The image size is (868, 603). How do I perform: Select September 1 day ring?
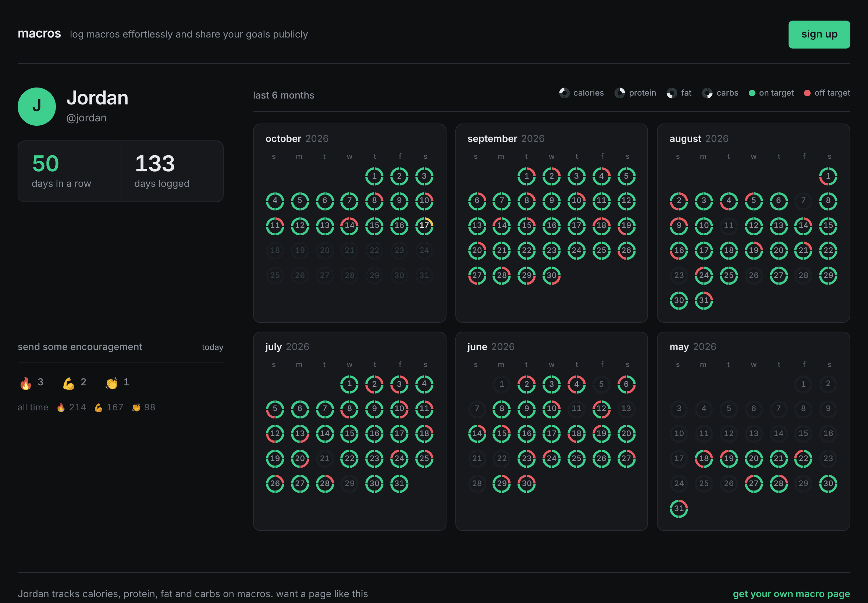tap(526, 176)
